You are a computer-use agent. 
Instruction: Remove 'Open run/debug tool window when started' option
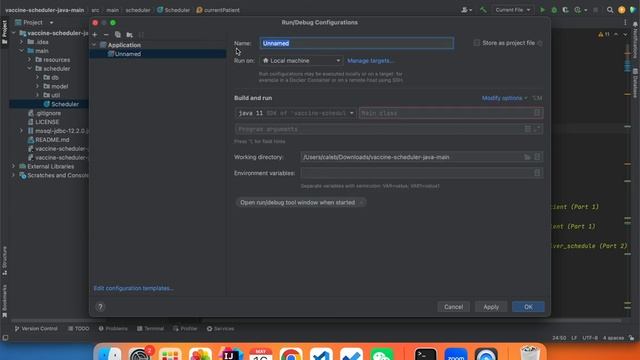(361, 202)
